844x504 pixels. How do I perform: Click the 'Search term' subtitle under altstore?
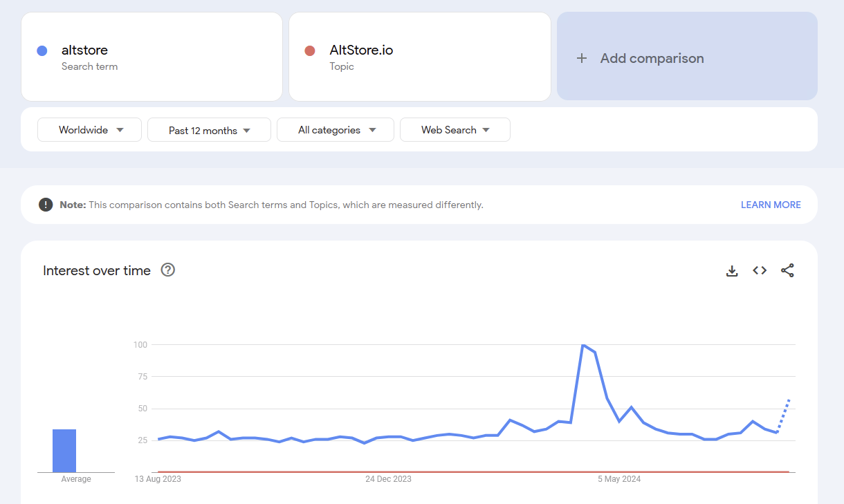[89, 66]
